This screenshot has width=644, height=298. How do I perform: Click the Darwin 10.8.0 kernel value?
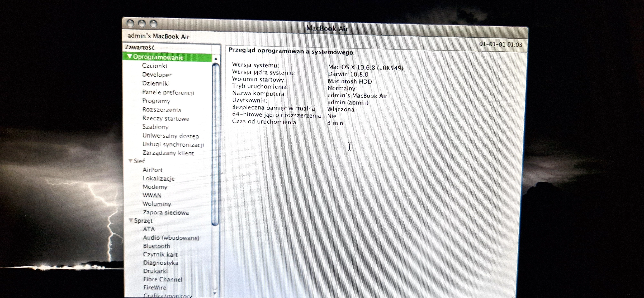(x=348, y=74)
